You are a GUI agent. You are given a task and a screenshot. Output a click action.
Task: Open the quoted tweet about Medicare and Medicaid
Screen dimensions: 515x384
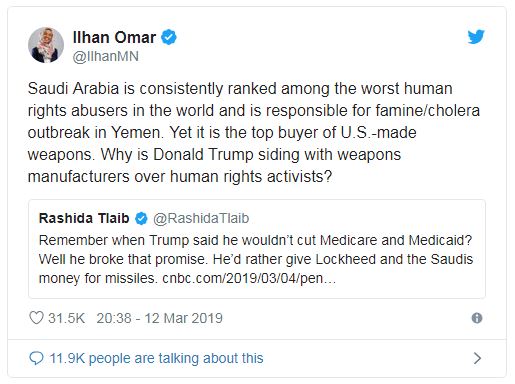[257, 249]
